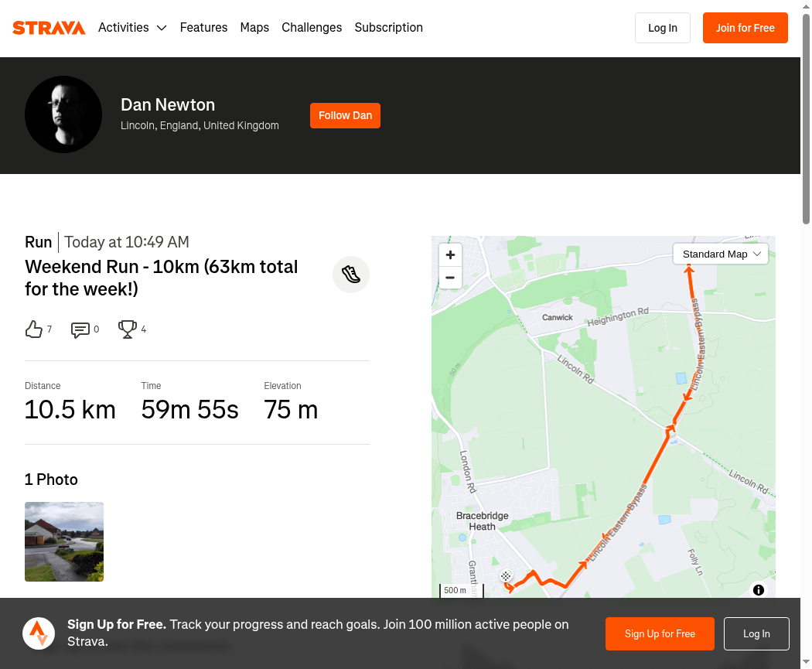
Task: Open the Subscription page
Action: [388, 28]
